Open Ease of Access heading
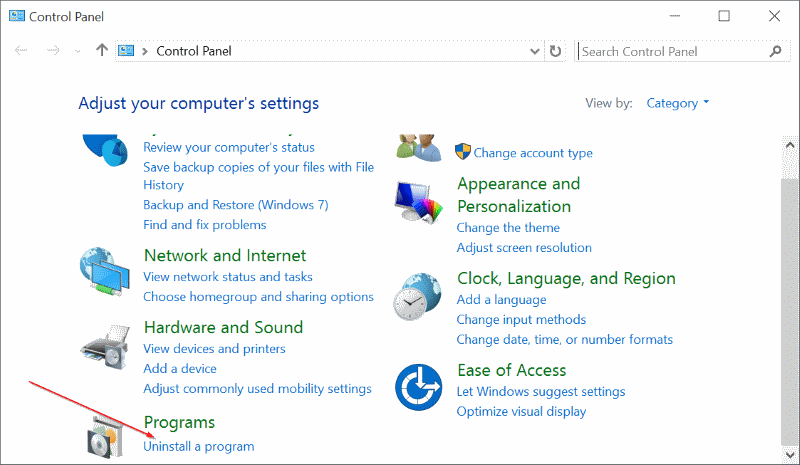The image size is (800, 465). coord(512,370)
